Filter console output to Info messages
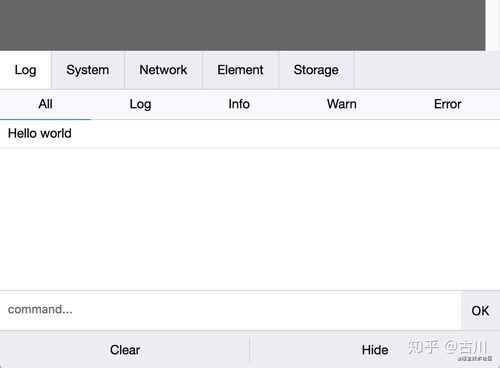This screenshot has height=368, width=500. (x=239, y=104)
